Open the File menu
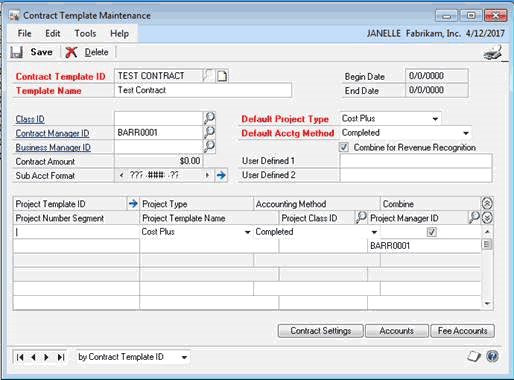 [24, 33]
